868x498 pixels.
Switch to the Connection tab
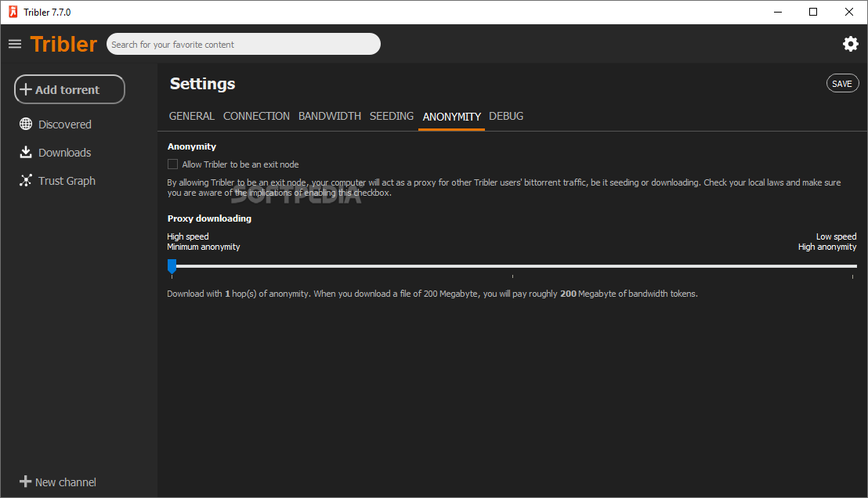tap(256, 116)
